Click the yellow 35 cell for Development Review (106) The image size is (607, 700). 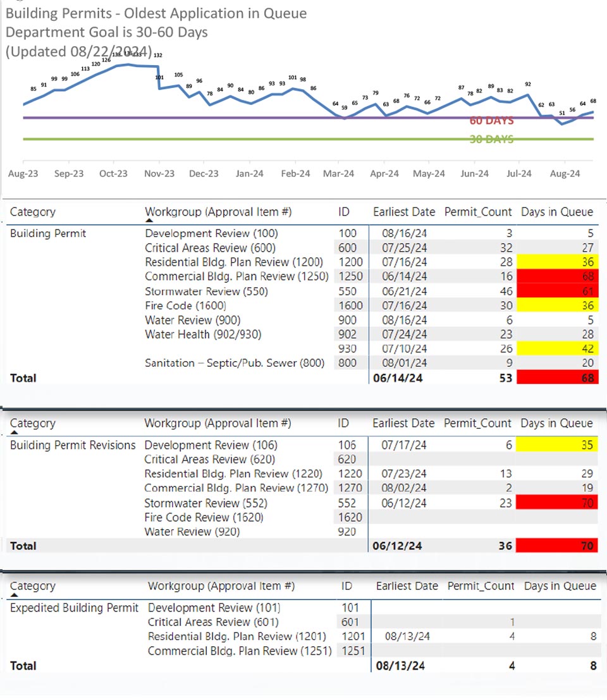[x=556, y=445]
